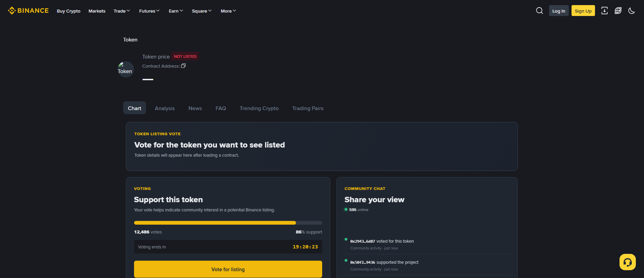Expand the Trade menu
644x278 pixels.
(x=122, y=11)
